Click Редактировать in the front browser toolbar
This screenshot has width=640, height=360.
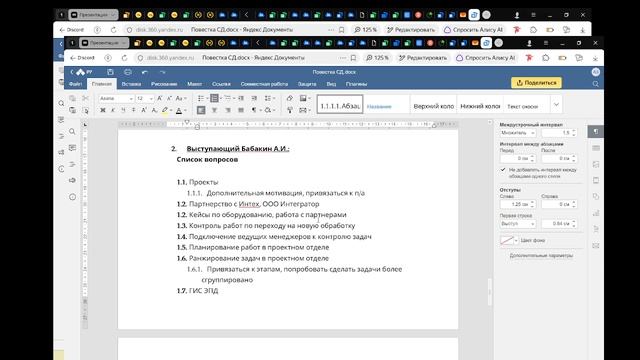click(x=422, y=58)
